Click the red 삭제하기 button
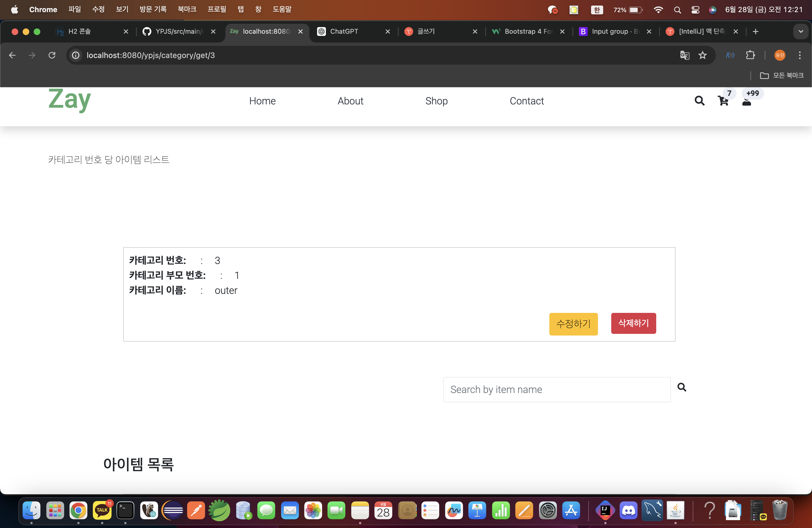Viewport: 812px width, 528px height. point(633,323)
